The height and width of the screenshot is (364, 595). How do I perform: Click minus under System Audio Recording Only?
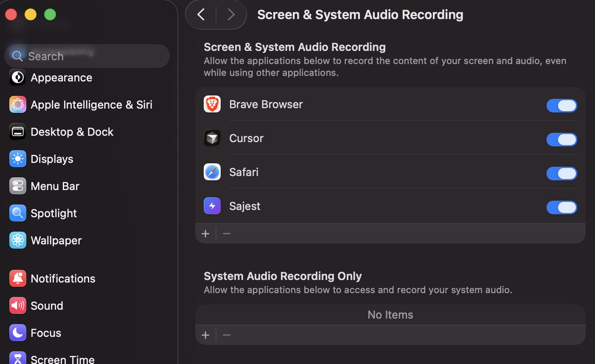click(227, 335)
